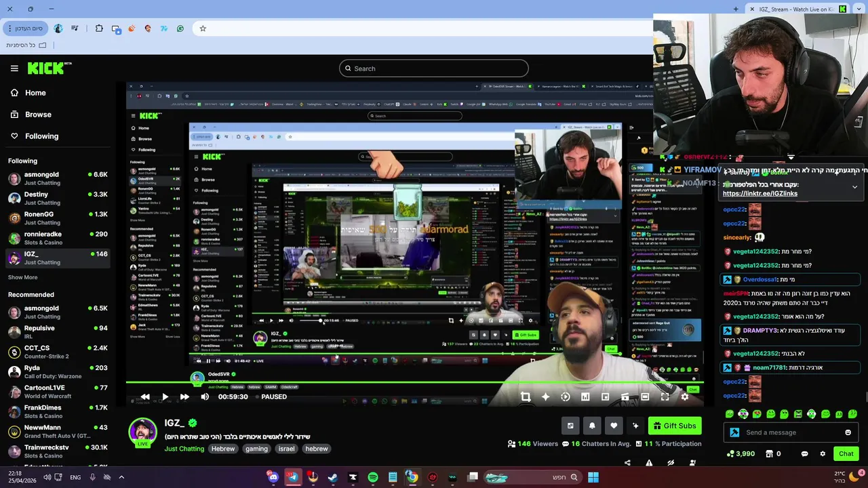This screenshot has height=488, width=868.
Task: Toggle notifications bell for IGZ_
Action: pos(592,426)
